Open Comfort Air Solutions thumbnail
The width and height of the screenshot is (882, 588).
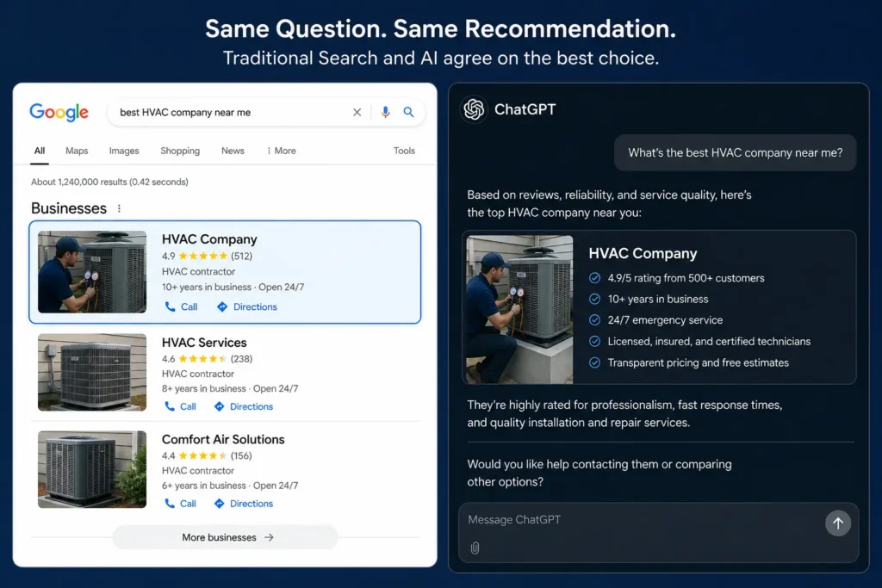pos(92,469)
